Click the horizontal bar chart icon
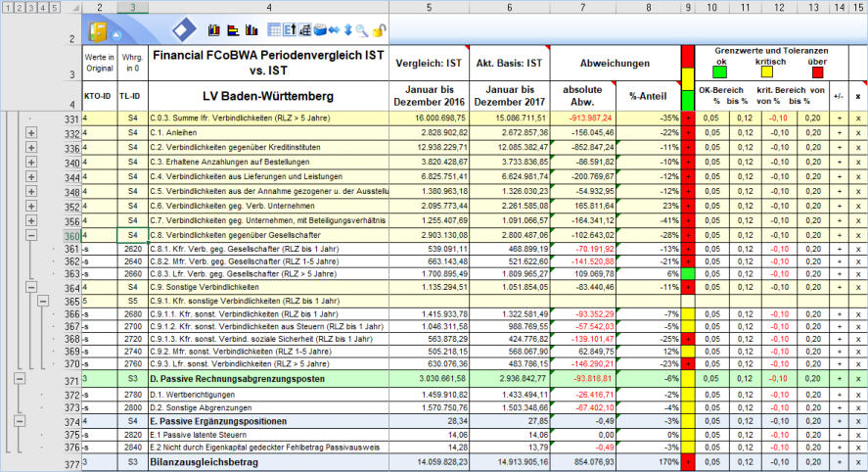Screen dimensions: 868x472 (x=234, y=31)
